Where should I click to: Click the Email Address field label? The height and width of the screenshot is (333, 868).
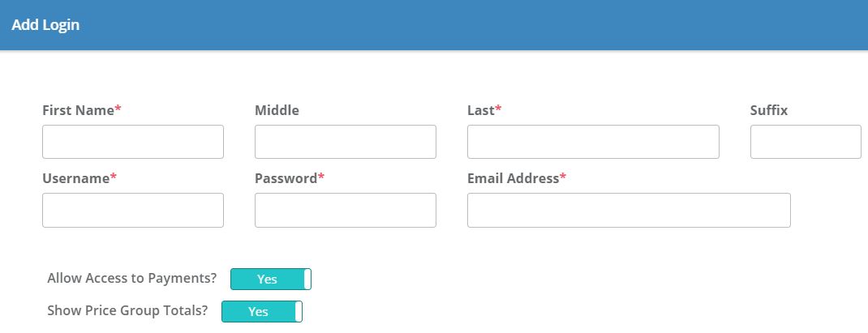tap(513, 178)
